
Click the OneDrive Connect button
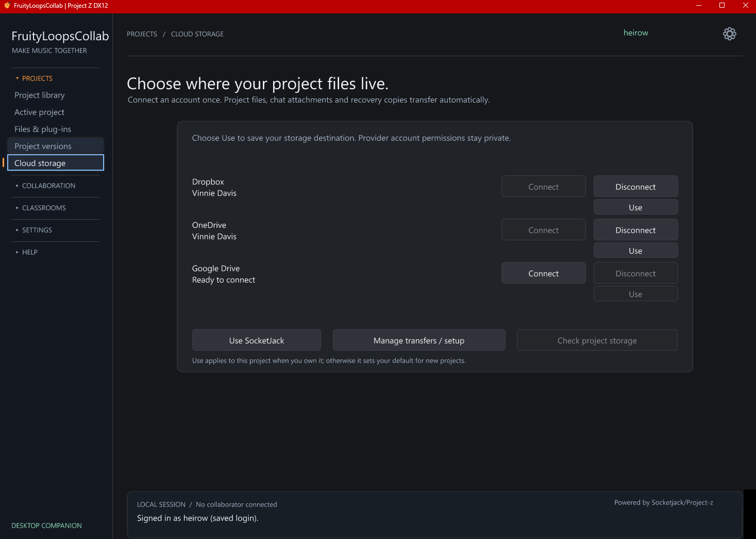[x=543, y=230]
